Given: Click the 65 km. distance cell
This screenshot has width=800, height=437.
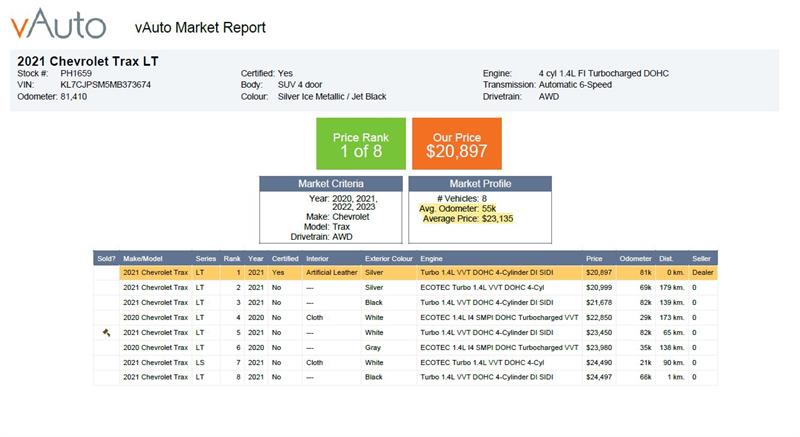Looking at the screenshot, I should [673, 332].
